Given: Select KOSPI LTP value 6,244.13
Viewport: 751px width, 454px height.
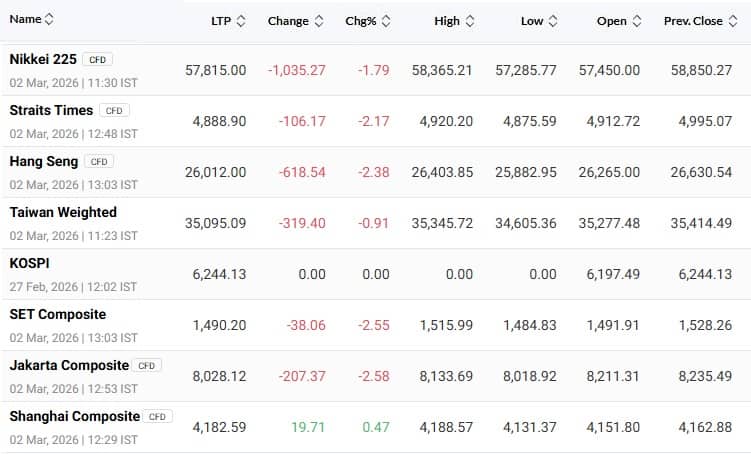Looking at the screenshot, I should [x=219, y=274].
